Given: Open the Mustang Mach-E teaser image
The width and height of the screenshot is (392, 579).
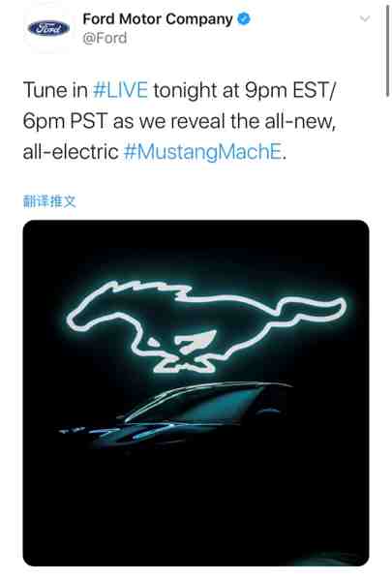Looking at the screenshot, I should coord(196,392).
